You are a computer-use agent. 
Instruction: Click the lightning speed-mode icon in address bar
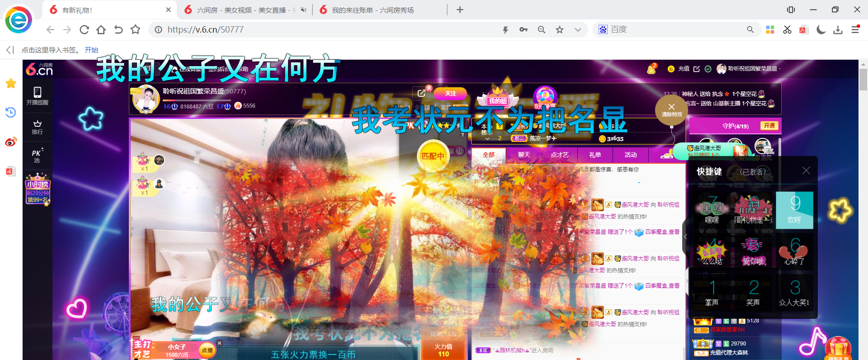click(505, 30)
